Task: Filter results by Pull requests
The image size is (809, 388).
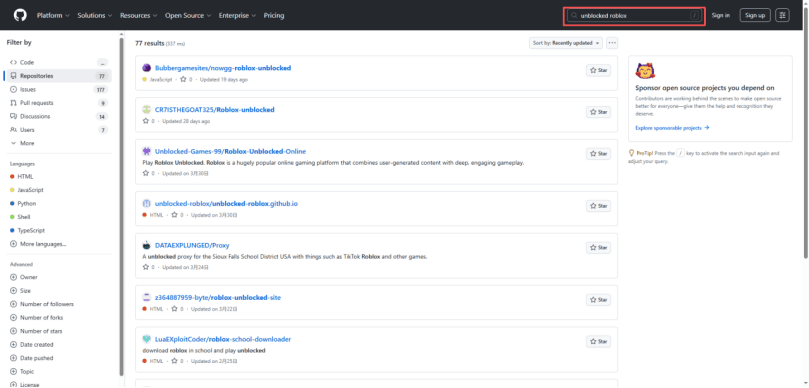Action: pos(58,103)
